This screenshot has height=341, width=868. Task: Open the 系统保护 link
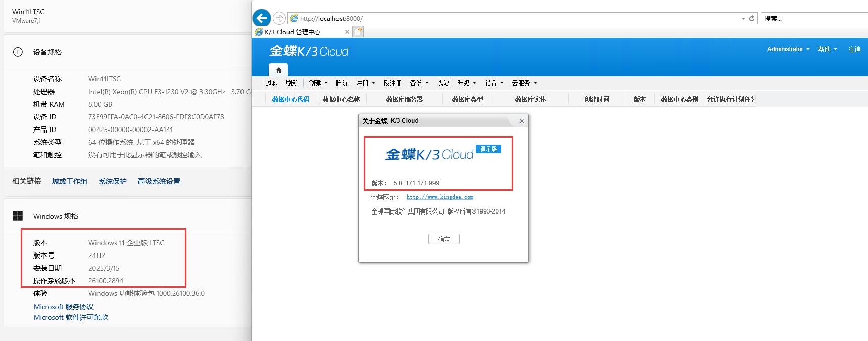tap(113, 181)
